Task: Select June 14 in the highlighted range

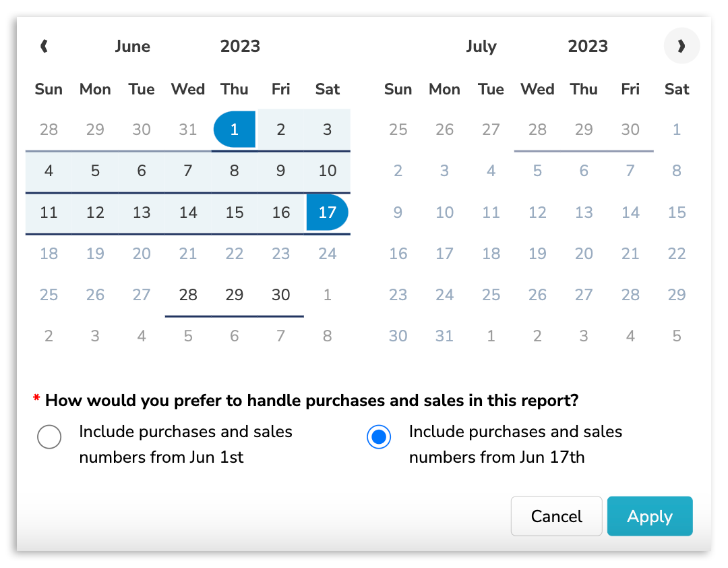Action: pos(188,212)
